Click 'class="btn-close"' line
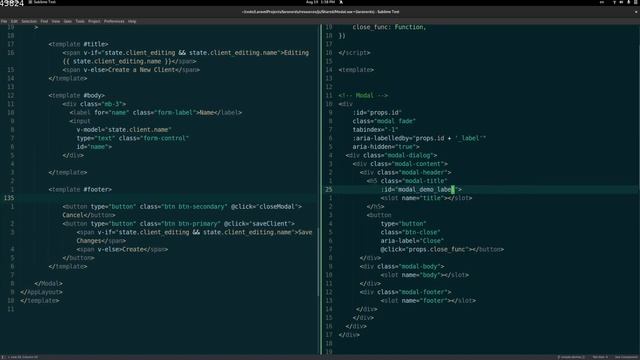Screen dimensions: 640x360 [411, 232]
